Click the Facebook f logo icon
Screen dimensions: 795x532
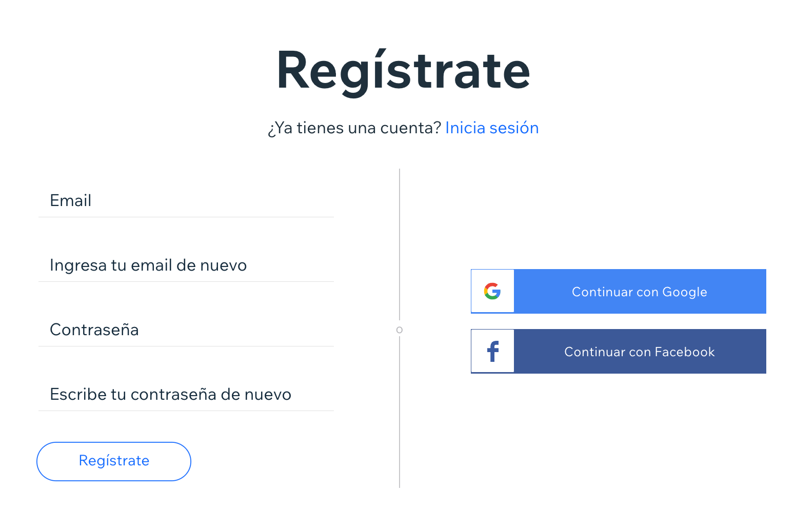493,352
